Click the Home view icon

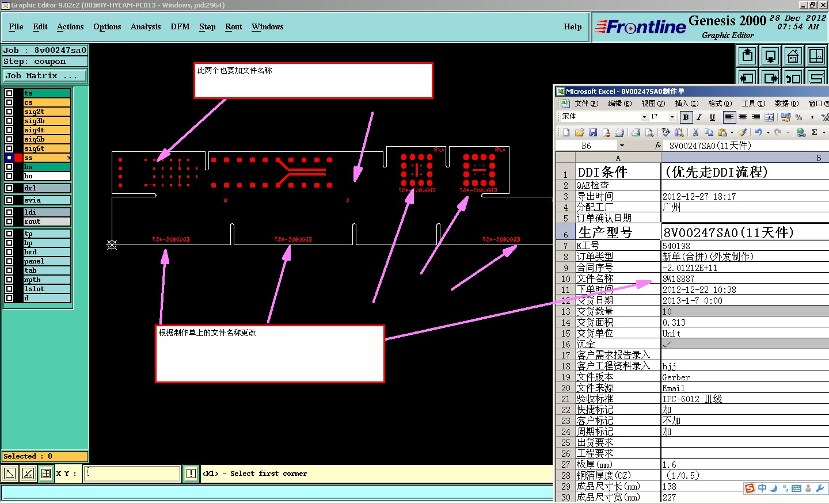point(793,56)
